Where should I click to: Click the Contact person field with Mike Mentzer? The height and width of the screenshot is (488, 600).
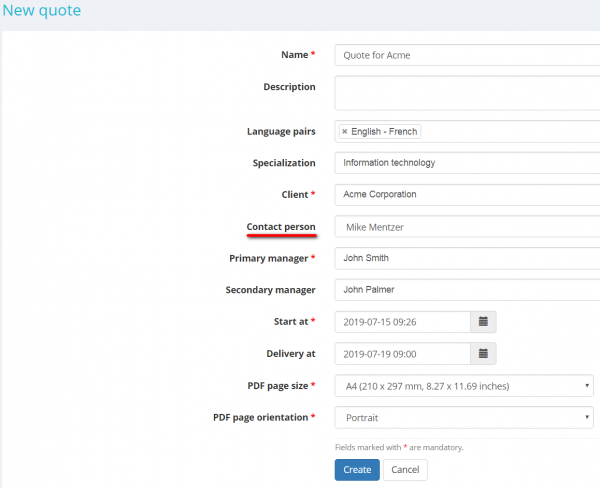[x=465, y=227]
